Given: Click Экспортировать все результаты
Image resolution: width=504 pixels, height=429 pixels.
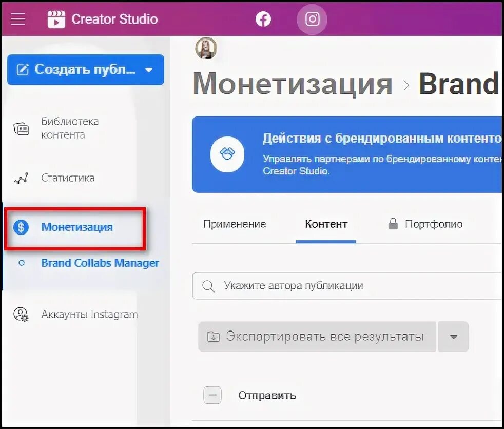Looking at the screenshot, I should point(317,337).
